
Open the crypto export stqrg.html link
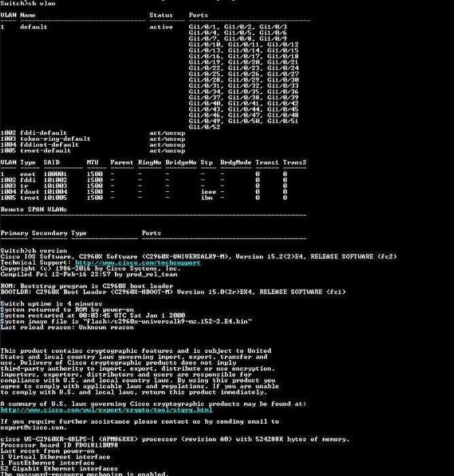click(107, 410)
